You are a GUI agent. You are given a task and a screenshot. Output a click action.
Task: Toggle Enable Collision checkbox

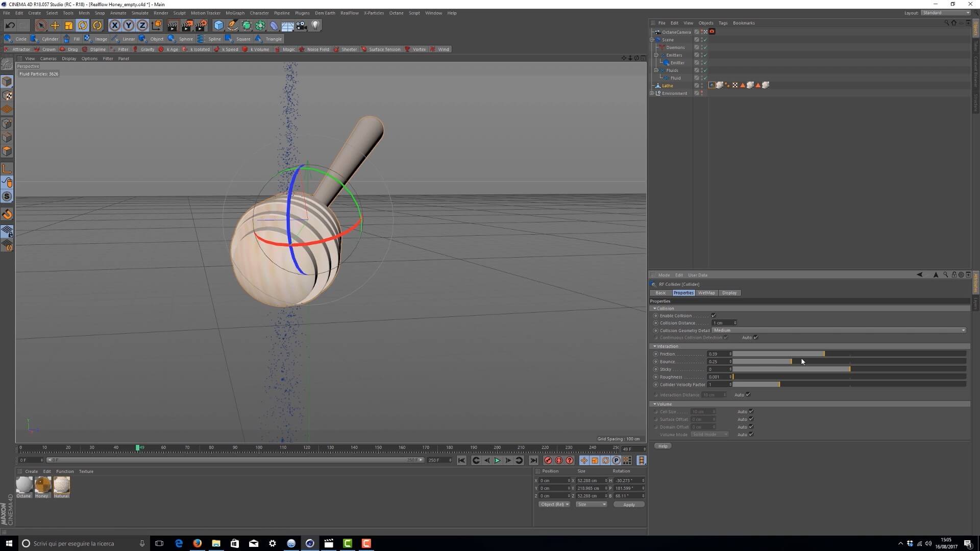coord(714,316)
